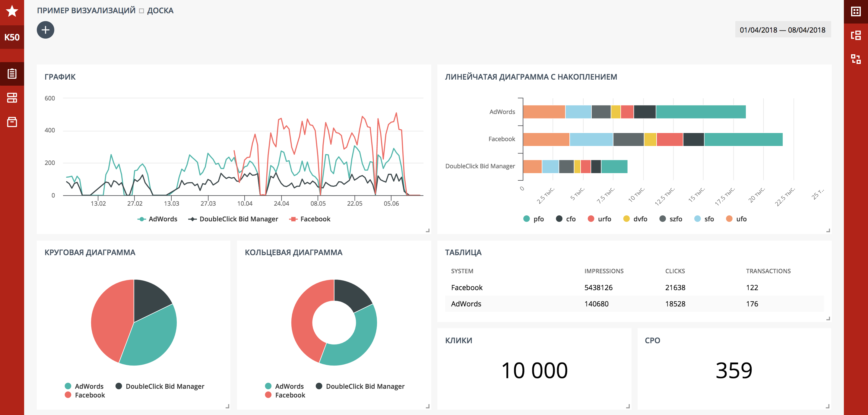Select the third layout icon on right bar
868x415 pixels.
point(856,59)
